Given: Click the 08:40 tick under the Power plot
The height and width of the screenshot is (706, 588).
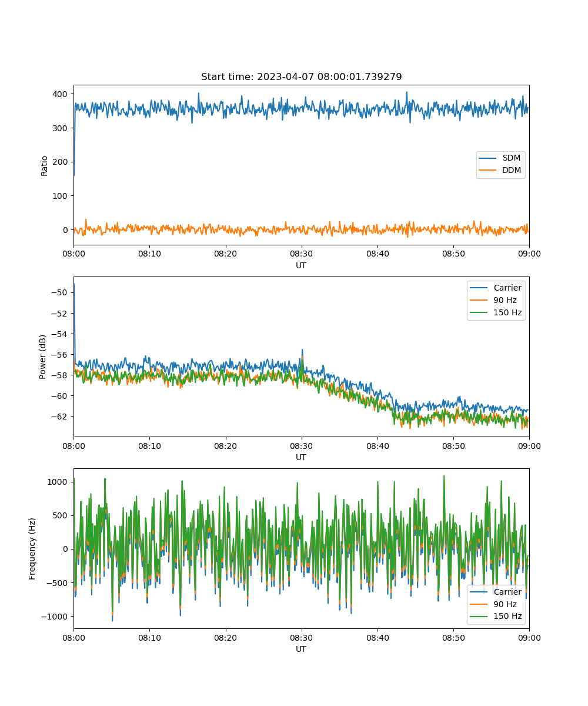Looking at the screenshot, I should (377, 446).
